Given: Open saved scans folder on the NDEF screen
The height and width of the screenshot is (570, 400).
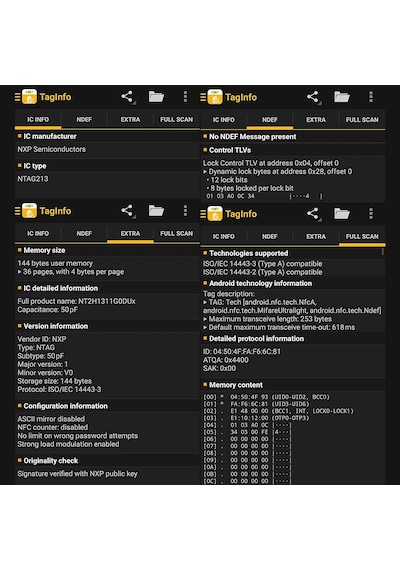Looking at the screenshot, I should pos(342,97).
